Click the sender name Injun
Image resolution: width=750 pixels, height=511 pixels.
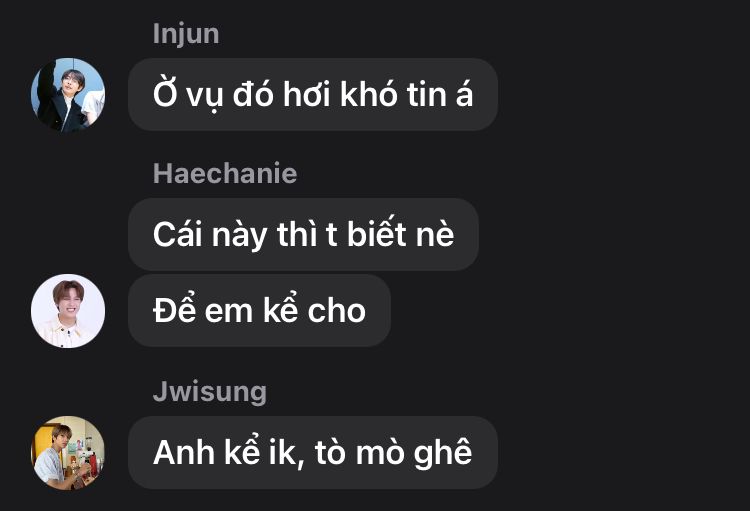pyautogui.click(x=186, y=34)
